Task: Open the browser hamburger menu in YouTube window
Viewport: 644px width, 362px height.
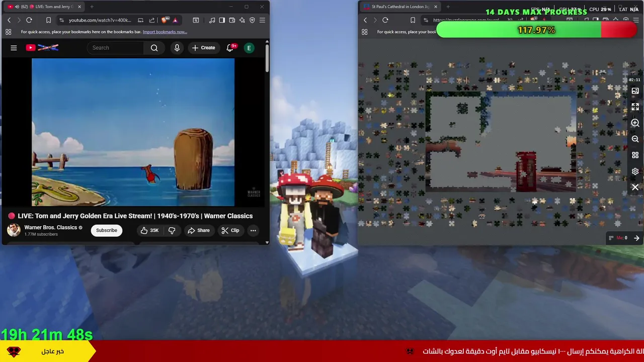Action: (262, 20)
